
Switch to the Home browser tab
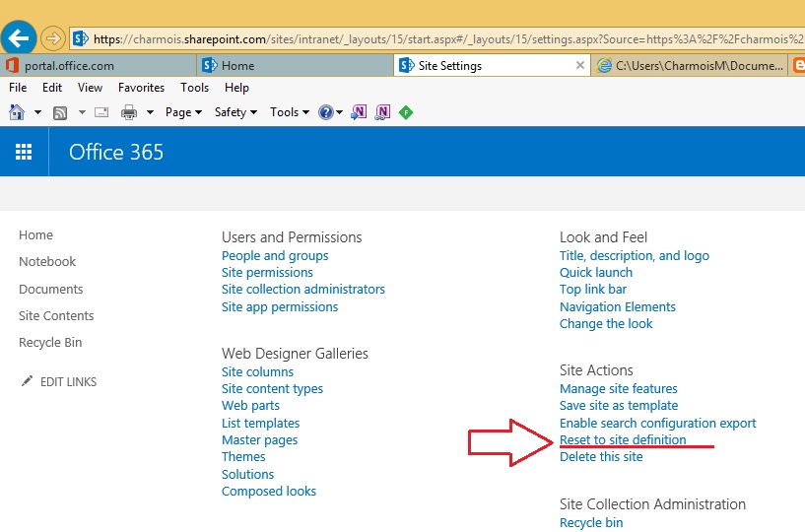point(295,65)
